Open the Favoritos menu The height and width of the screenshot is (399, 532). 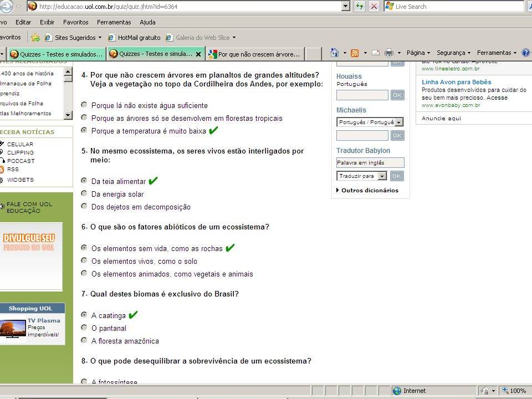[76, 22]
